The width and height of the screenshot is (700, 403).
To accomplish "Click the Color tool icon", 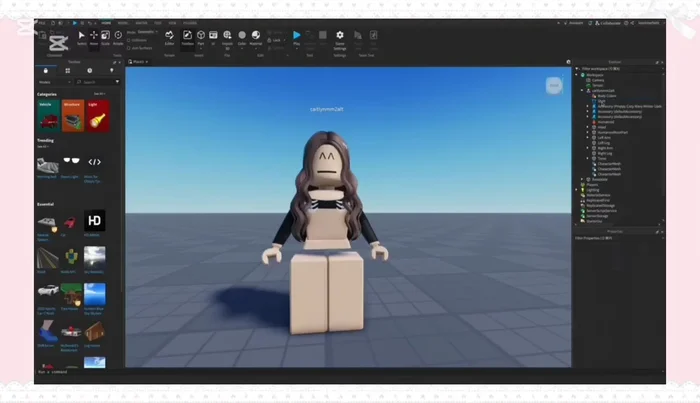I will 242,36.
